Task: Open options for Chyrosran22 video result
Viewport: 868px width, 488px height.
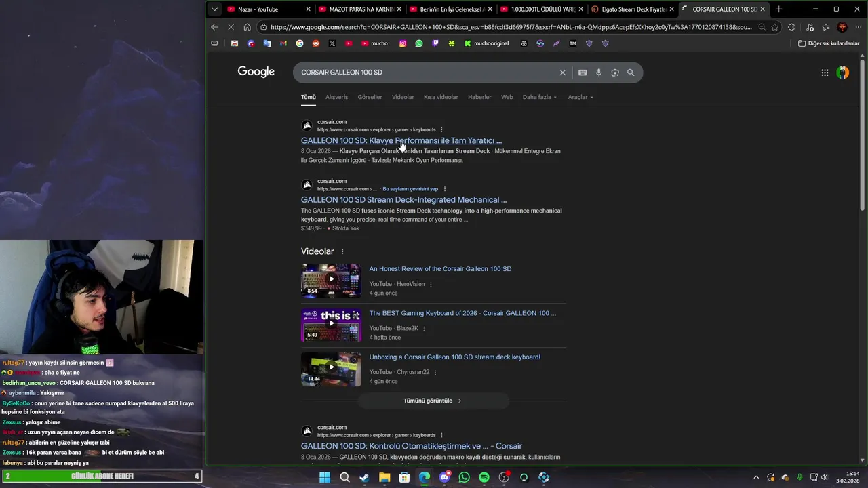Action: [435, 372]
